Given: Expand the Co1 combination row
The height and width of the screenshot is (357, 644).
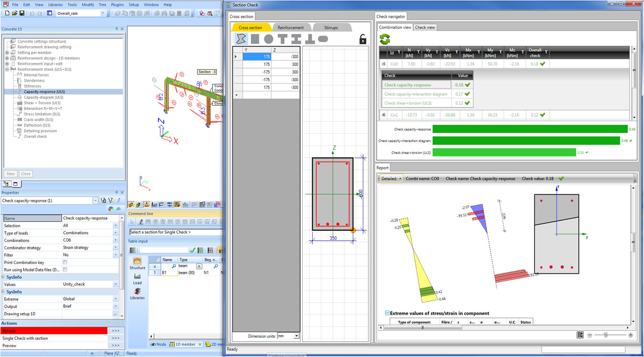Looking at the screenshot, I should [x=384, y=115].
